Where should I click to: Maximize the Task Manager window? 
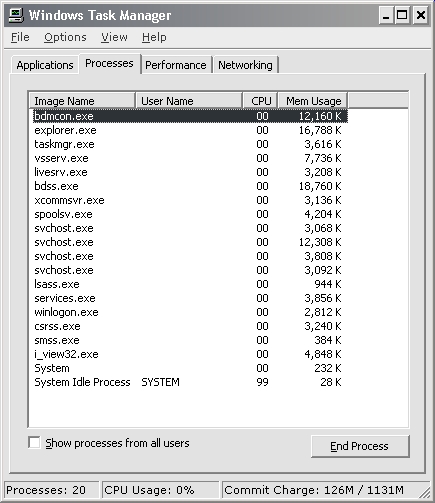(x=402, y=15)
